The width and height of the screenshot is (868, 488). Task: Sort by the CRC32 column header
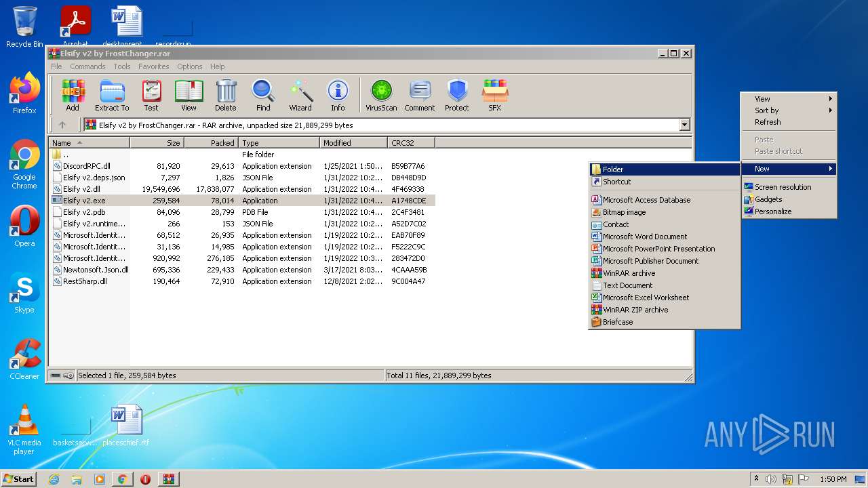pos(411,143)
